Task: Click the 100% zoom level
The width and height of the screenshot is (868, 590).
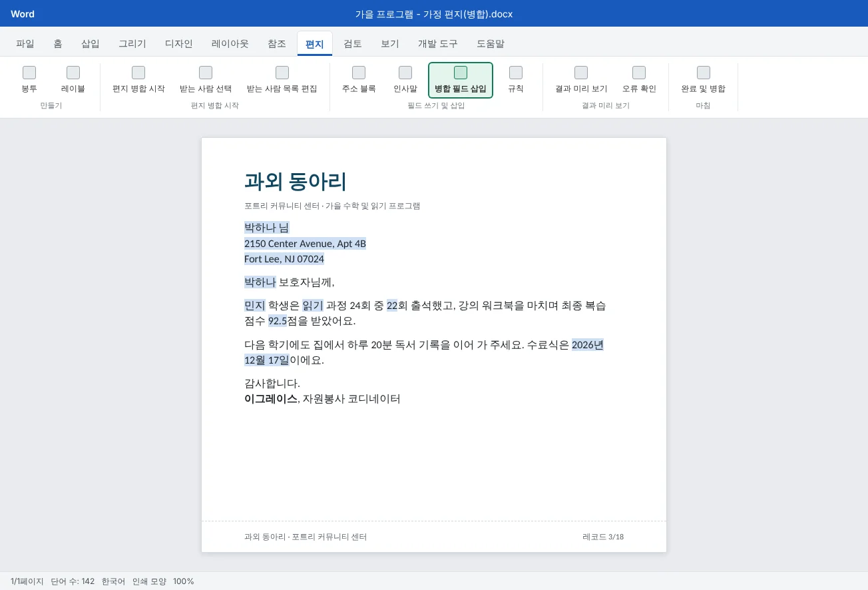Action: tap(184, 581)
